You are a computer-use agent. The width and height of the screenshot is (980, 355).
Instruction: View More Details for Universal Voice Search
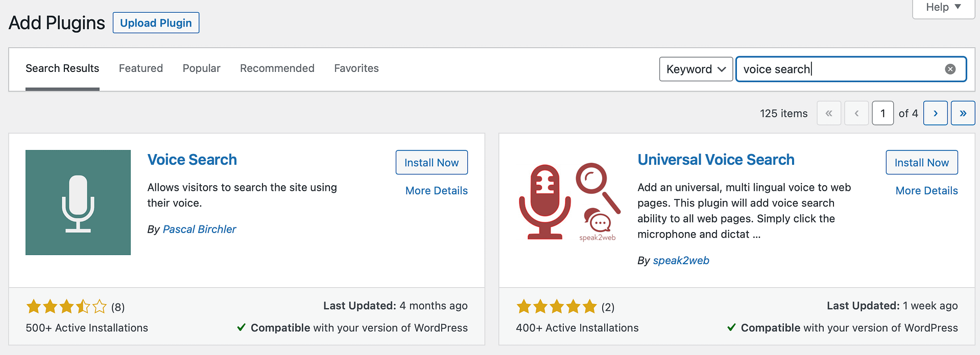(x=927, y=191)
